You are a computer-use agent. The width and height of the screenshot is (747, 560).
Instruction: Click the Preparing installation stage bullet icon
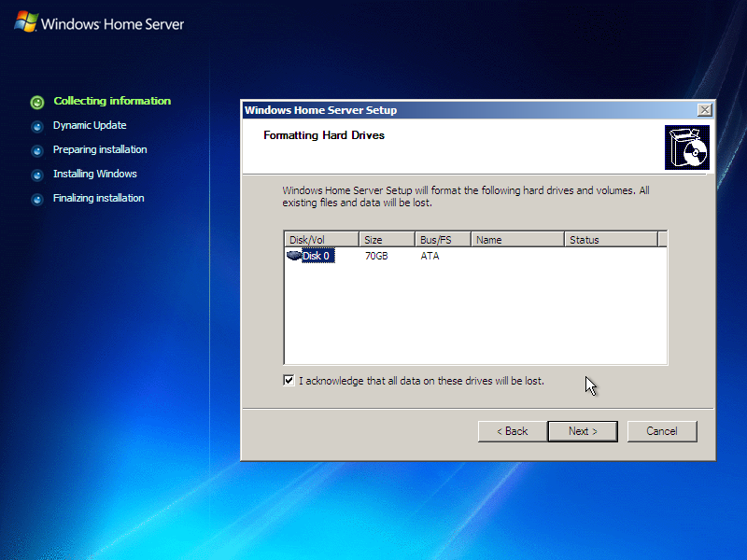click(36, 150)
